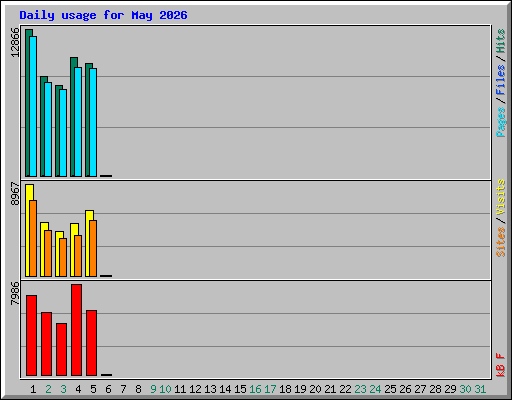
Task: Click day 18 on the x-axis
Action: [285, 389]
